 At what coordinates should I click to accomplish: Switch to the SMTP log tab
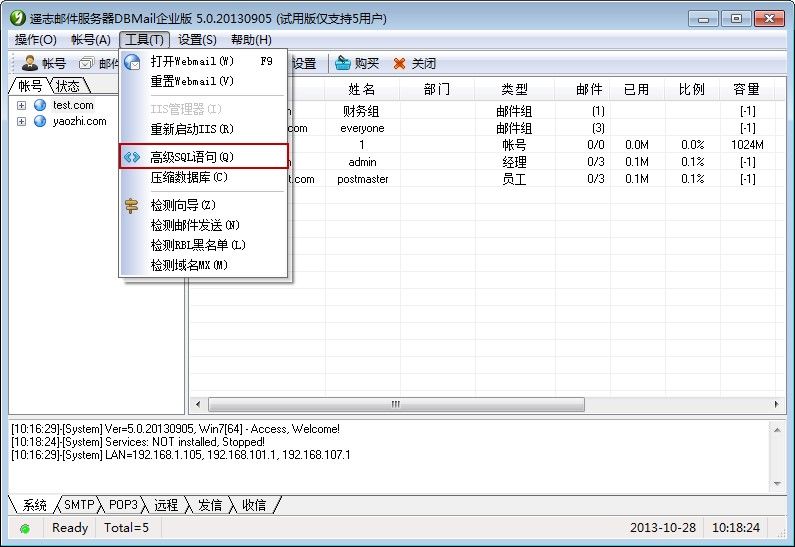[79, 505]
